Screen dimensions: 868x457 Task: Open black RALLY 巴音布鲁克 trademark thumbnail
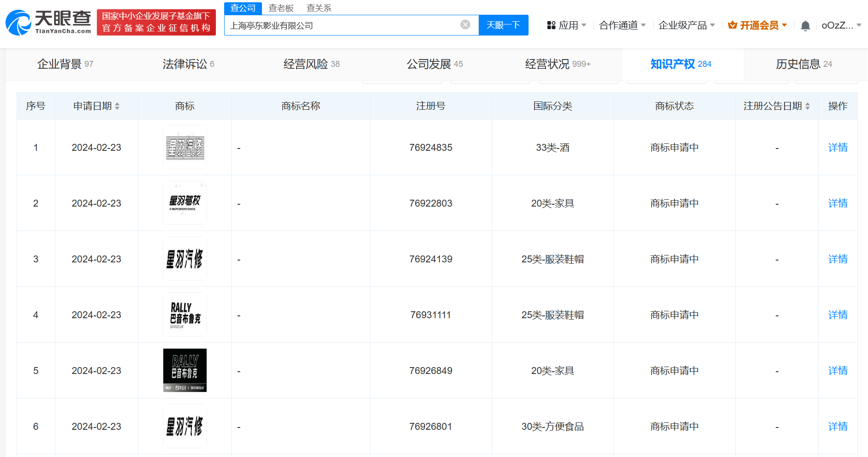click(185, 370)
